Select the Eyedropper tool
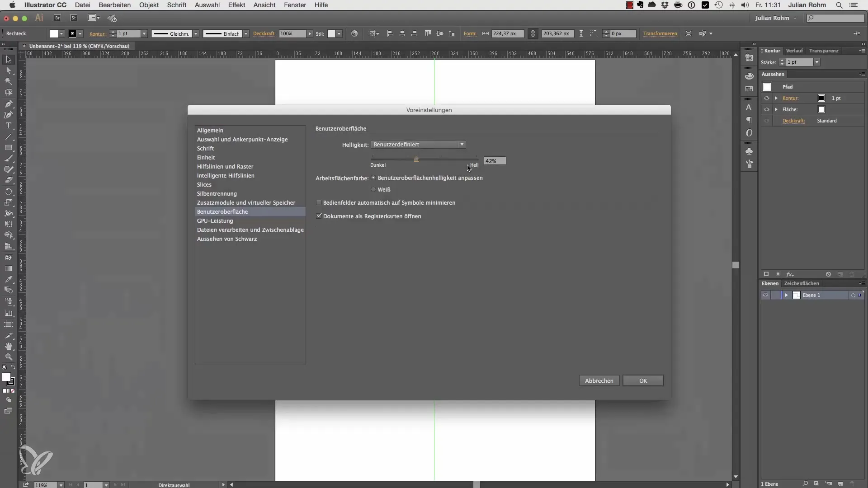 click(9, 279)
